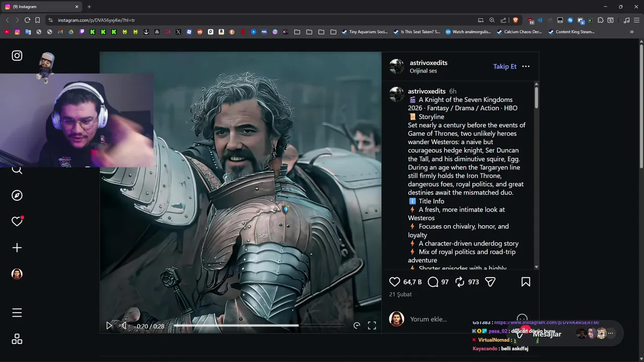Open Brave Shields lion icon
The height and width of the screenshot is (362, 644).
pos(515,20)
